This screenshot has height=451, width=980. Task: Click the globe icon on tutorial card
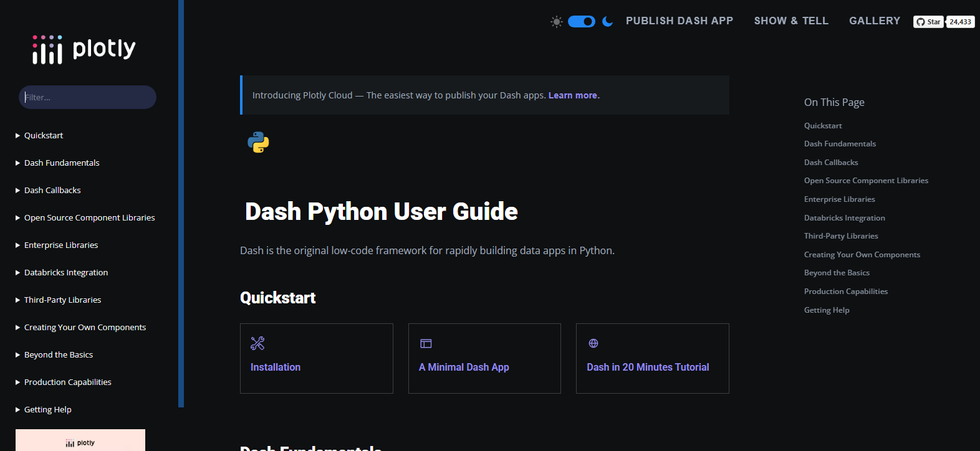tap(593, 343)
